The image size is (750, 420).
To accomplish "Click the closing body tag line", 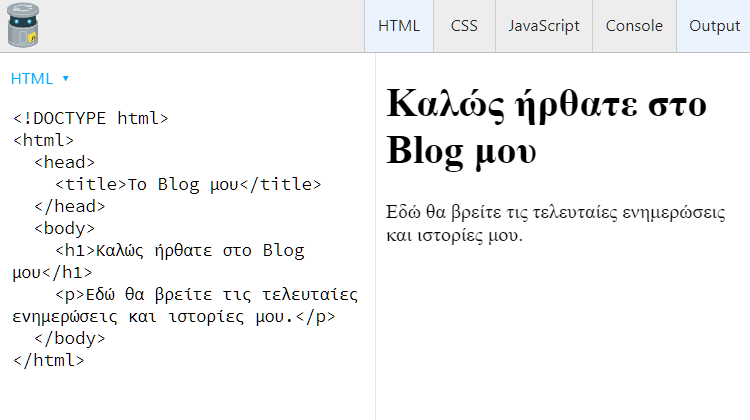I will [x=69, y=338].
